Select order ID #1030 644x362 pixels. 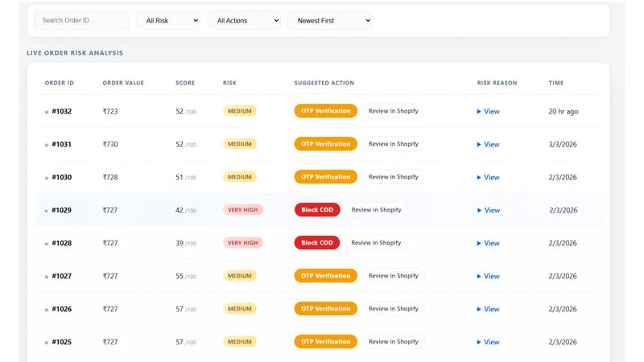click(62, 177)
